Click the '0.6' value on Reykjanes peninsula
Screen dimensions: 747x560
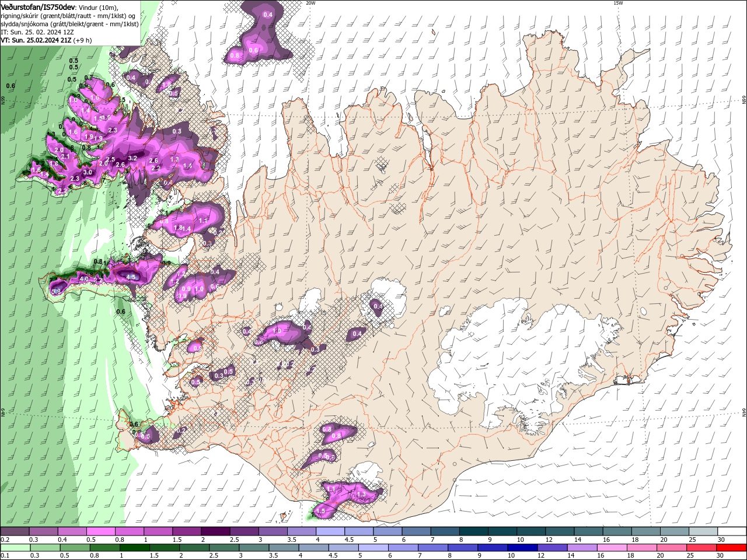134,424
